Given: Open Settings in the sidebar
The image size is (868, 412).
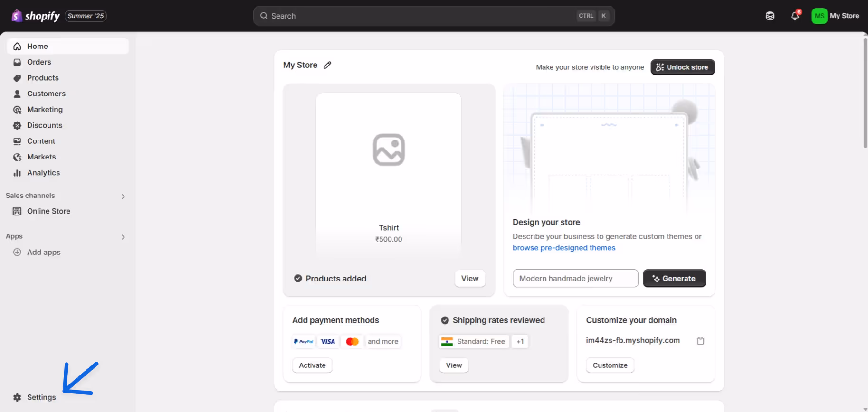Looking at the screenshot, I should click(68, 397).
